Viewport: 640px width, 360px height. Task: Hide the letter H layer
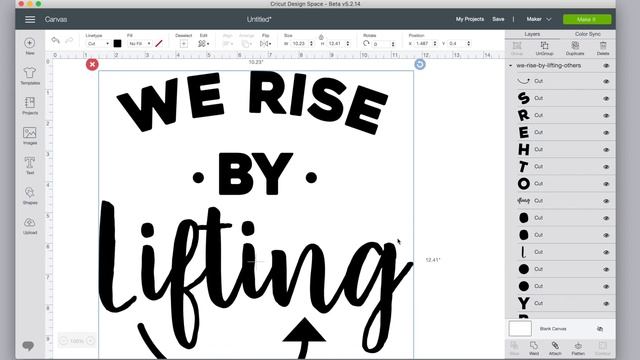[606, 150]
